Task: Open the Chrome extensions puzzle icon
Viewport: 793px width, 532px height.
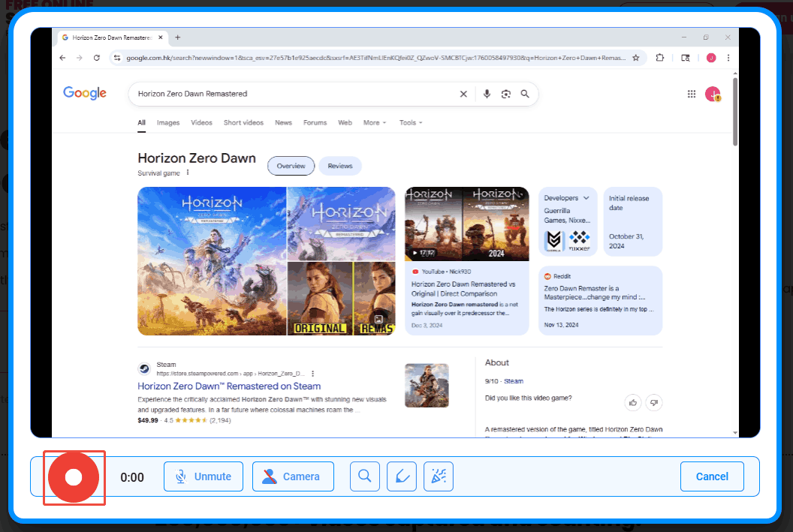Action: pos(660,58)
